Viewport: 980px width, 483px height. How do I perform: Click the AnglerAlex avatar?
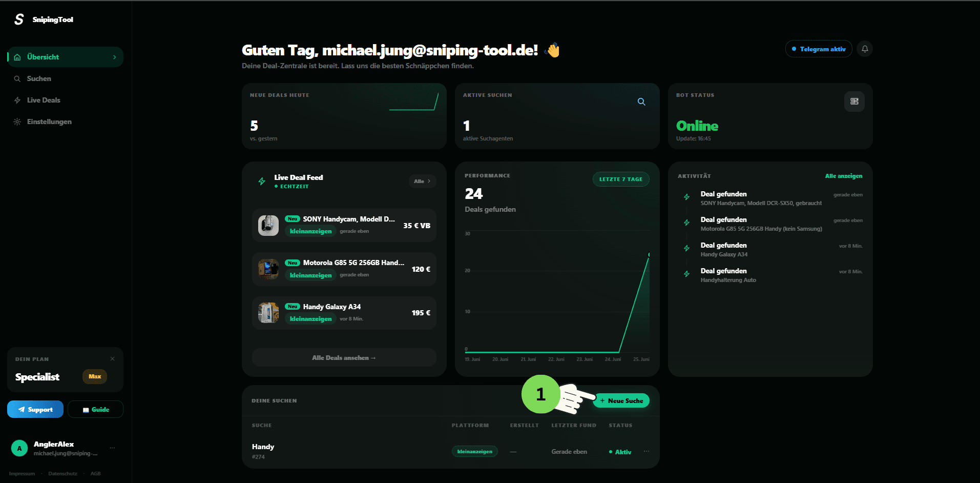click(x=19, y=448)
